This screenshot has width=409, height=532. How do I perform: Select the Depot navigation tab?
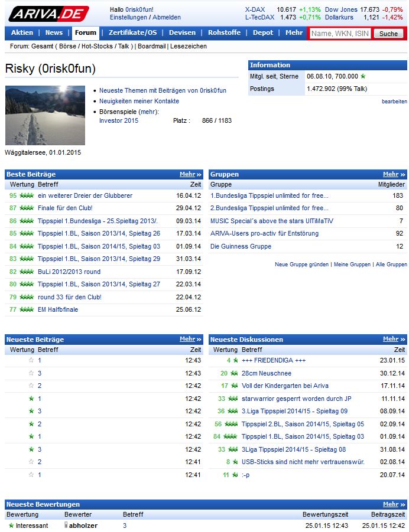point(263,33)
